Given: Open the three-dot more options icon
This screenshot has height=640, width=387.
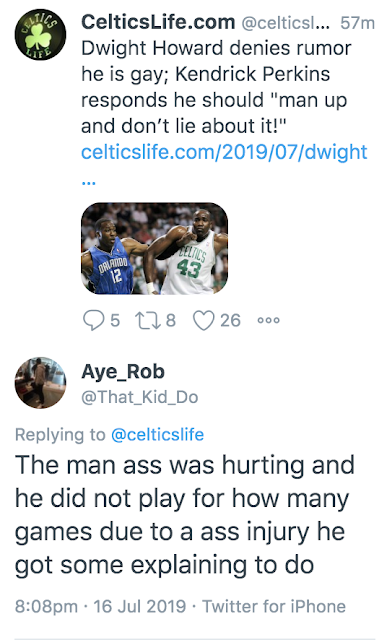Looking at the screenshot, I should tap(269, 320).
